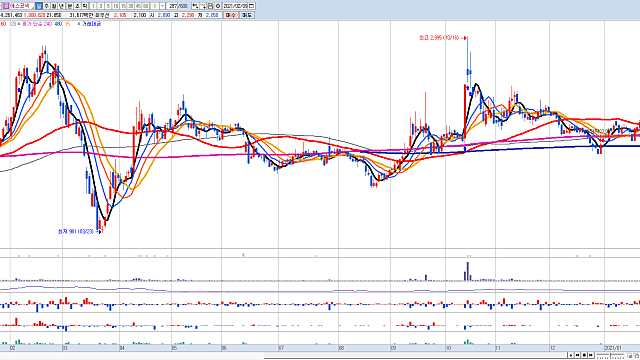
Task: Select the yearly (년) chart period
Action: pos(61,6)
